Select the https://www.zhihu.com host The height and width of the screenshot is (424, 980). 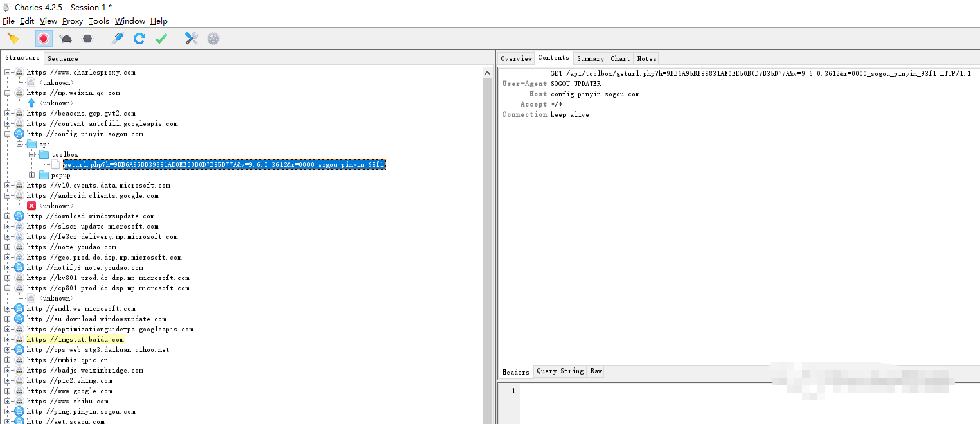pyautogui.click(x=67, y=402)
